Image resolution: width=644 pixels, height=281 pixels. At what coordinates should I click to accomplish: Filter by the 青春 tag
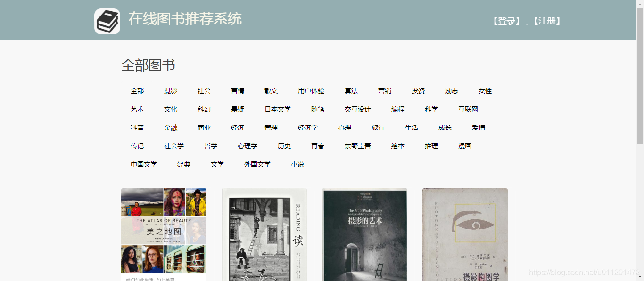point(318,146)
